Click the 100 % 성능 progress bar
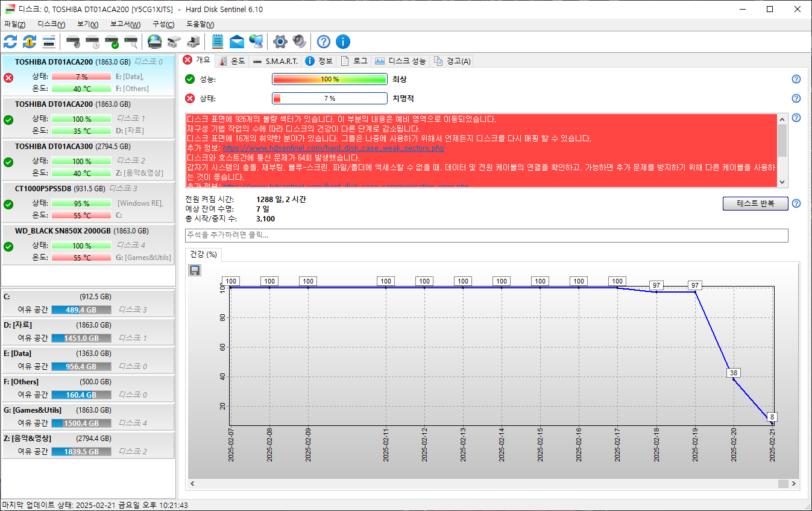This screenshot has width=812, height=511. pos(330,79)
